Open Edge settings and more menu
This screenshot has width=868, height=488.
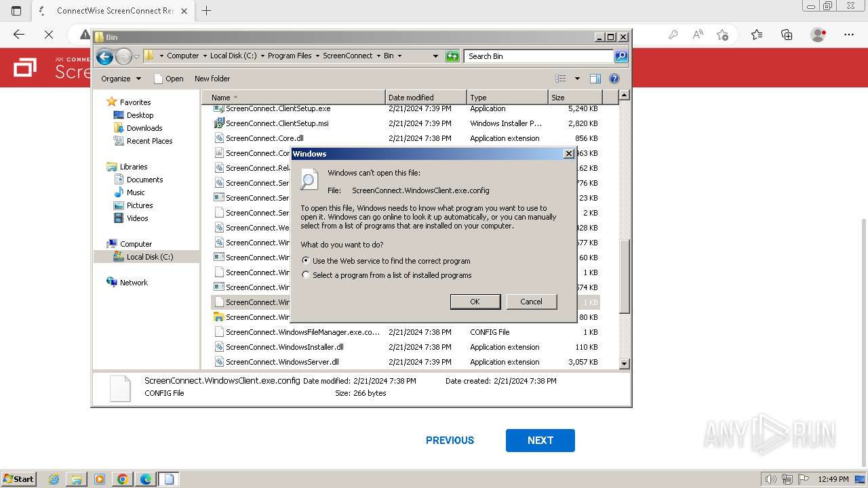click(849, 35)
